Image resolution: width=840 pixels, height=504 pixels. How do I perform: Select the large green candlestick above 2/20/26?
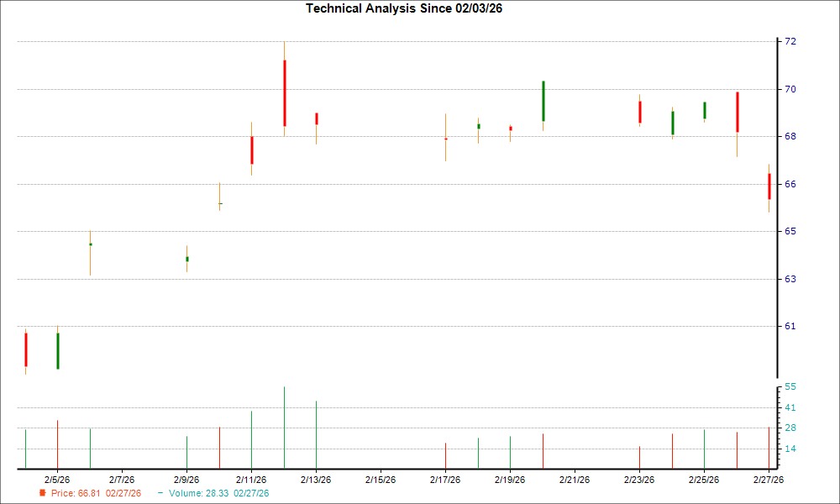pos(542,101)
